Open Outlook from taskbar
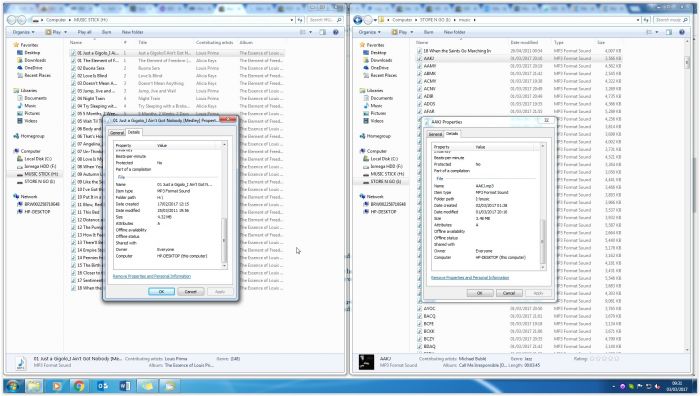700x396 pixels. [x=102, y=386]
